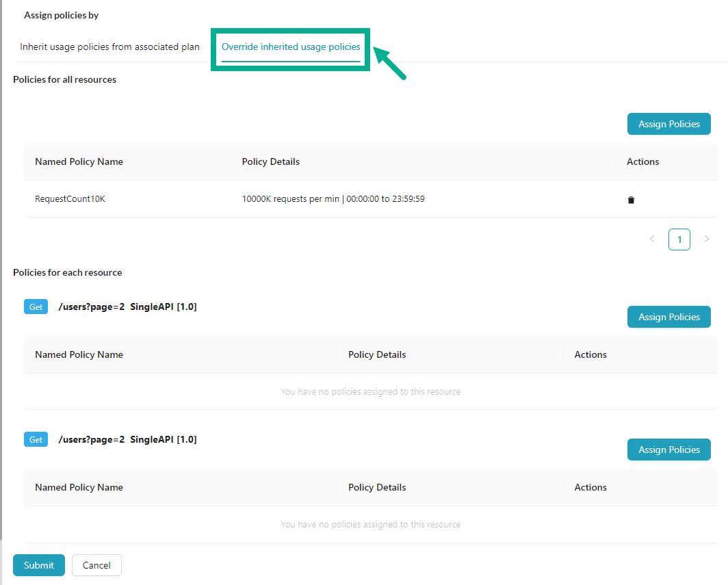The height and width of the screenshot is (585, 728).
Task: Go to next page using right pagination arrow
Action: [707, 239]
